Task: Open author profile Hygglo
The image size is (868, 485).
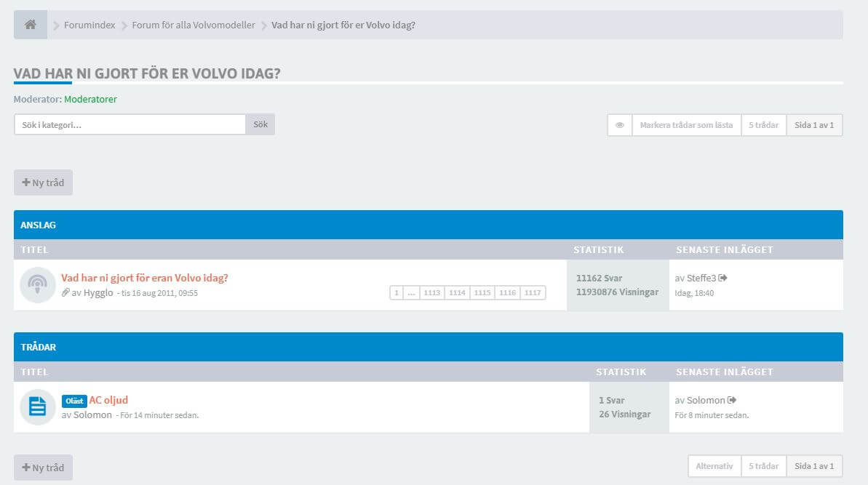Action: 98,292
